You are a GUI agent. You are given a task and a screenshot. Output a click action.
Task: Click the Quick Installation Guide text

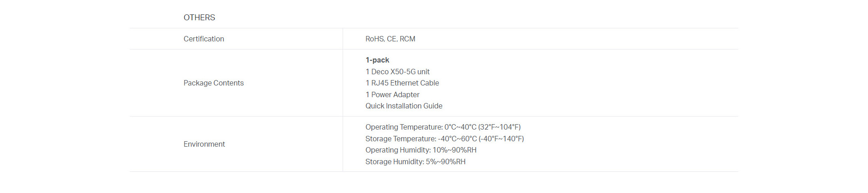click(x=404, y=106)
